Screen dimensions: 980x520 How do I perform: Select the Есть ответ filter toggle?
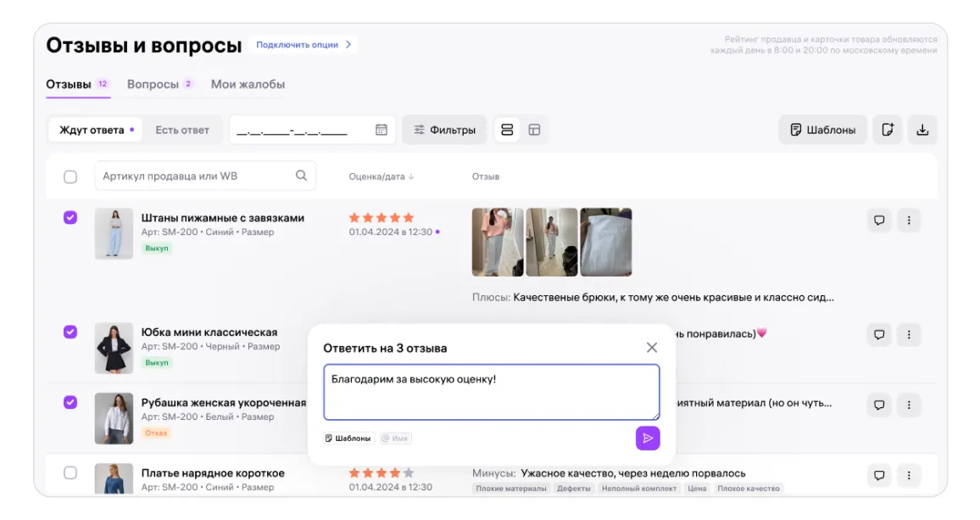[182, 130]
